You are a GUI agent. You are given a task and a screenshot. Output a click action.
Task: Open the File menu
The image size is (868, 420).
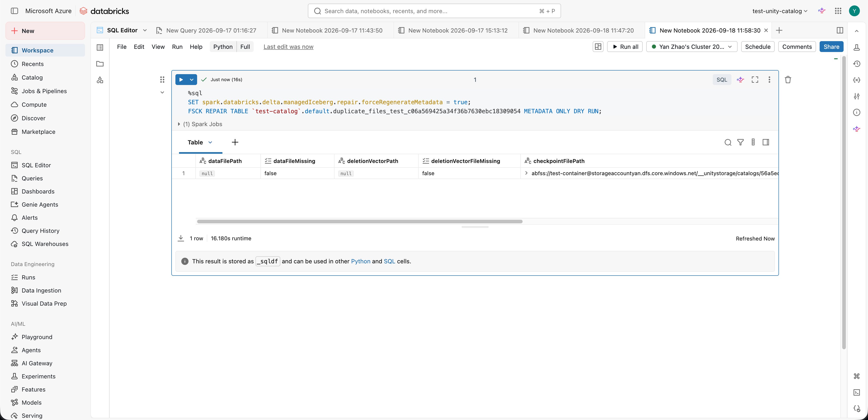coord(122,47)
